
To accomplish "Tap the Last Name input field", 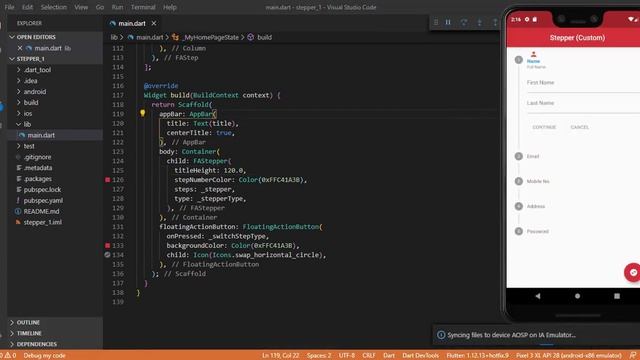I will click(583, 104).
